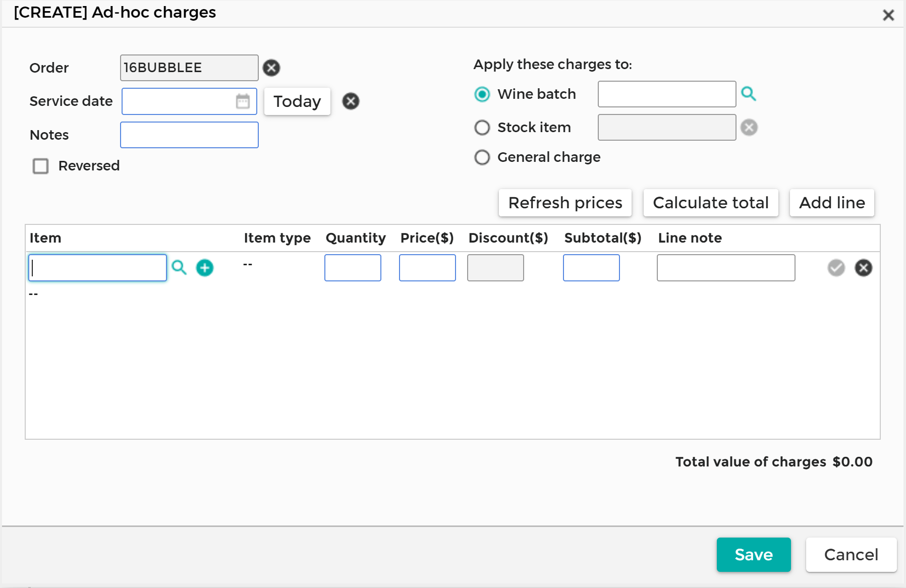Image resolution: width=906 pixels, height=588 pixels.
Task: Set service date with Today button
Action: [x=297, y=101]
